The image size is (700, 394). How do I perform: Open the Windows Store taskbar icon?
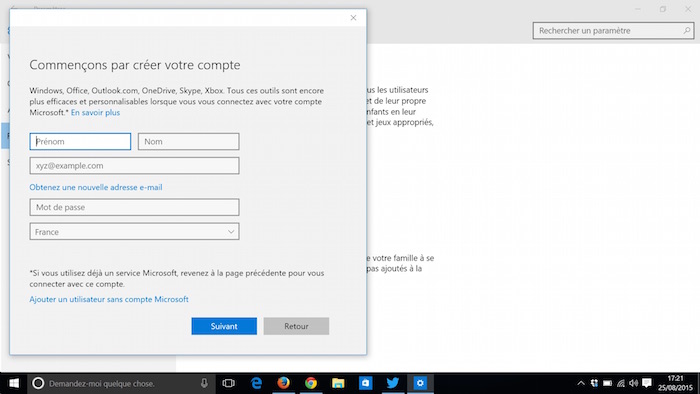coord(366,383)
